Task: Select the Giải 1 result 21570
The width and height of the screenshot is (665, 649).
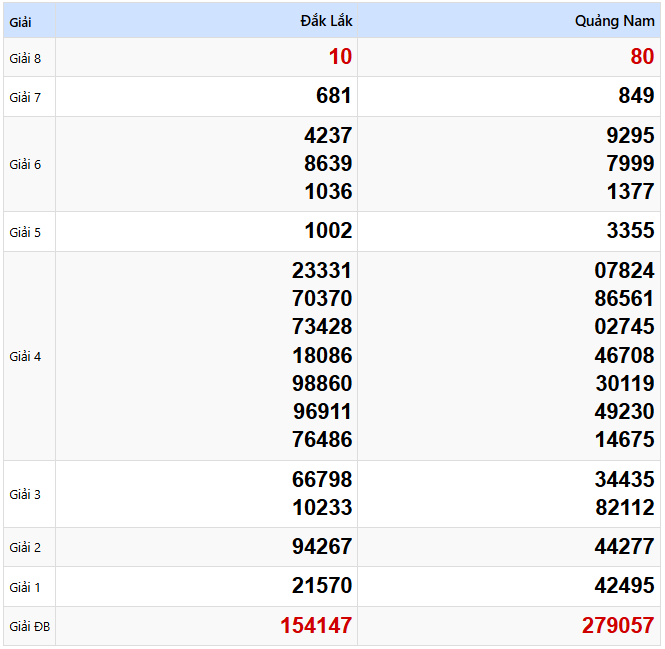Action: click(x=322, y=586)
